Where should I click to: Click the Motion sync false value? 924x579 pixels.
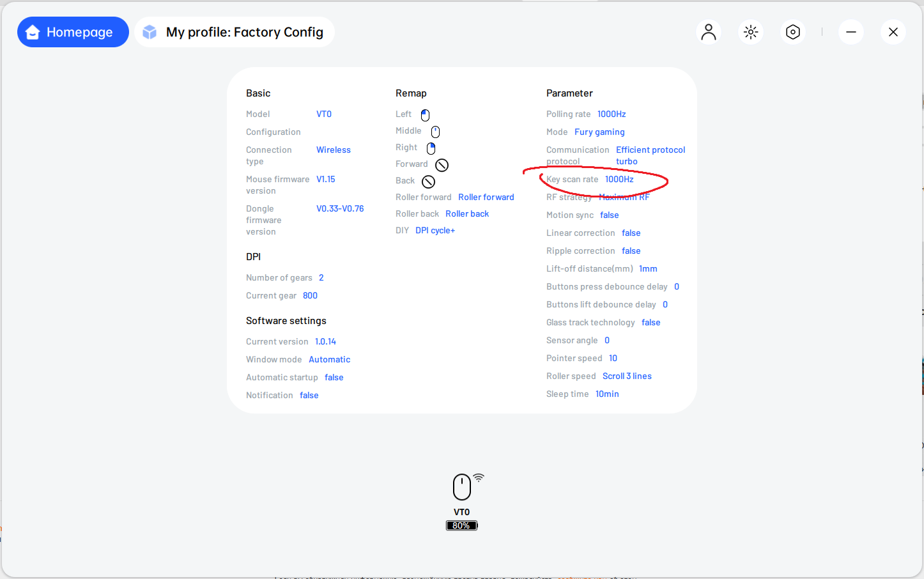[x=609, y=215]
